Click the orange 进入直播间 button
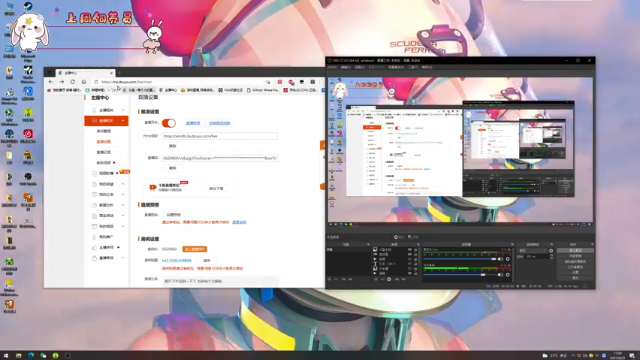Viewport: 640px width, 360px height. pos(195,249)
